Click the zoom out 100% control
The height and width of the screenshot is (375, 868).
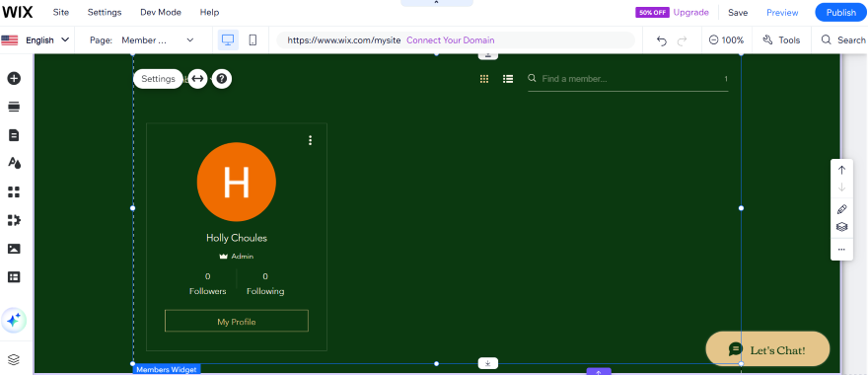tap(726, 39)
